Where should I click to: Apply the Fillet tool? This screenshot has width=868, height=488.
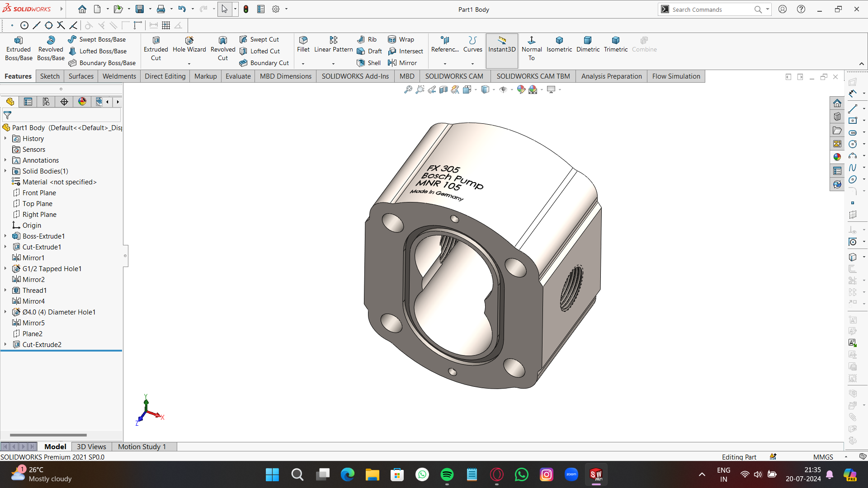point(303,45)
